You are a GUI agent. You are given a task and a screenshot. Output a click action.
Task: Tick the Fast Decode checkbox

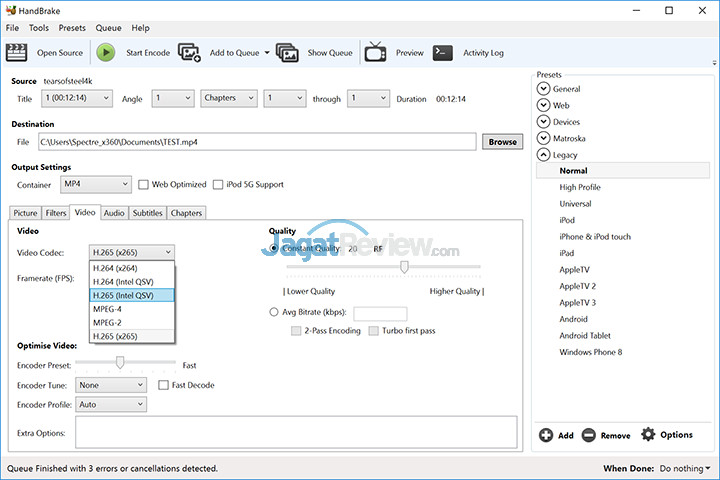(163, 385)
